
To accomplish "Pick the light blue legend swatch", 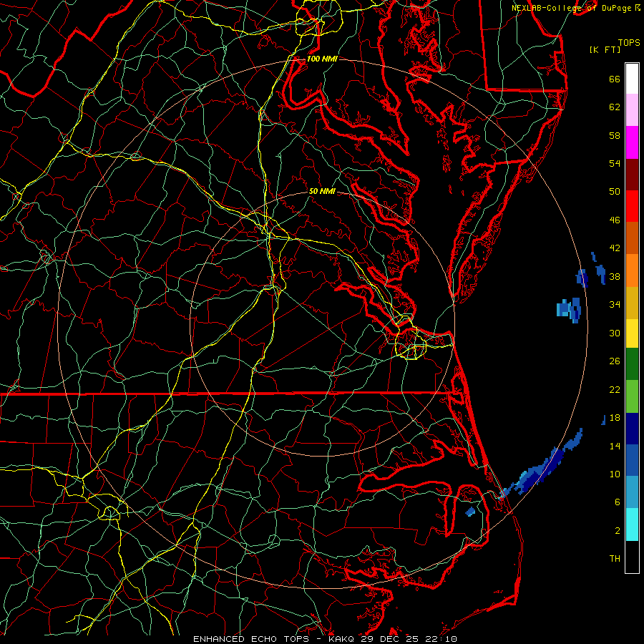I will point(632,492).
